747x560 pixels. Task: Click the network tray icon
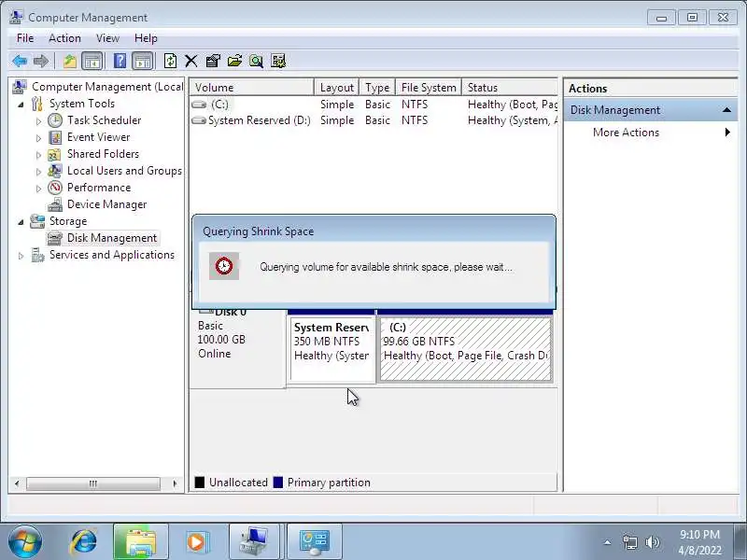tap(629, 542)
